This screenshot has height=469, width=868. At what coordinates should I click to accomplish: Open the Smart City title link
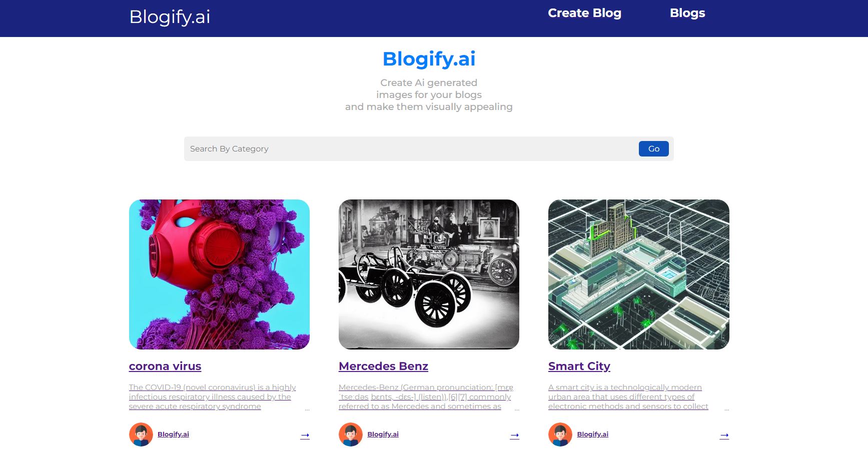point(579,366)
